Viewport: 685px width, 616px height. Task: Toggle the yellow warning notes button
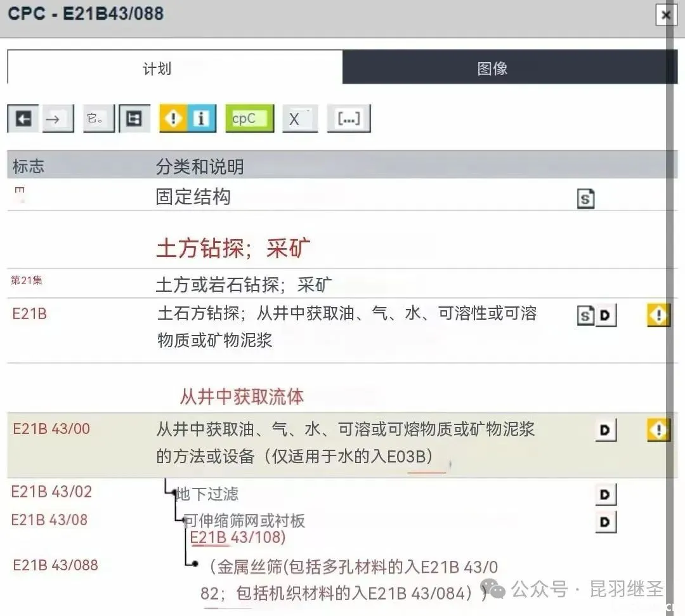click(x=173, y=119)
